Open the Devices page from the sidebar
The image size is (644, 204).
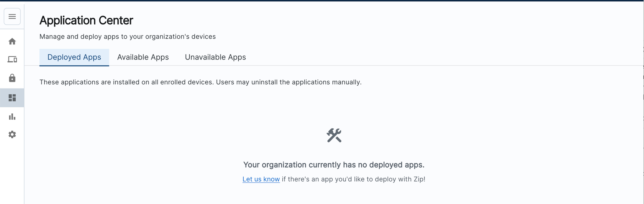tap(12, 59)
